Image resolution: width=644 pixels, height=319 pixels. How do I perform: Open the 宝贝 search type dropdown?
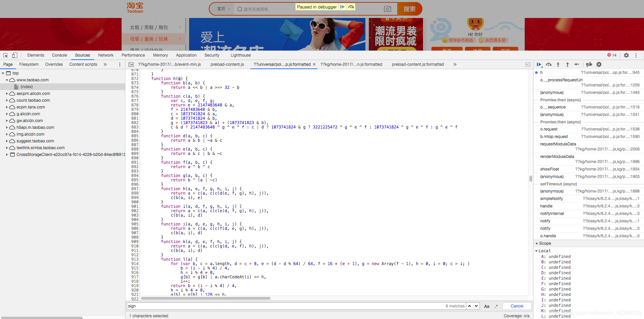pyautogui.click(x=224, y=9)
